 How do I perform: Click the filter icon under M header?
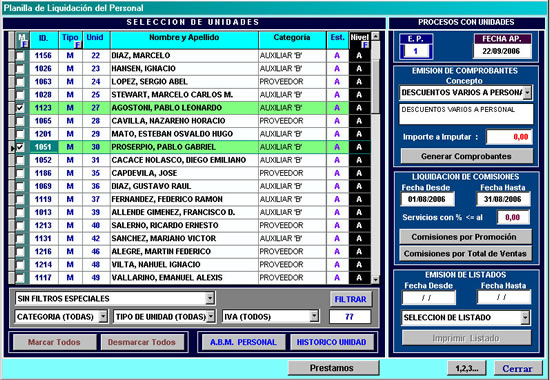25,45
